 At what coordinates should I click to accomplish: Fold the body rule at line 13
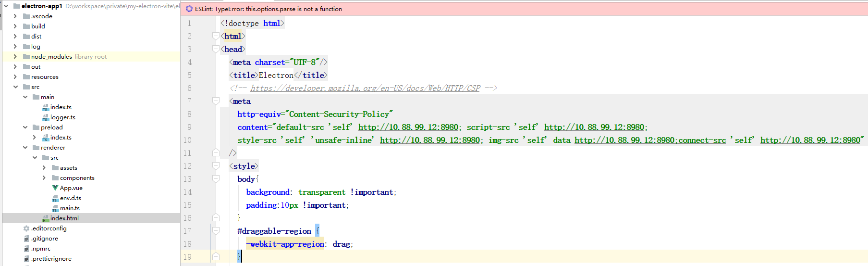point(216,179)
